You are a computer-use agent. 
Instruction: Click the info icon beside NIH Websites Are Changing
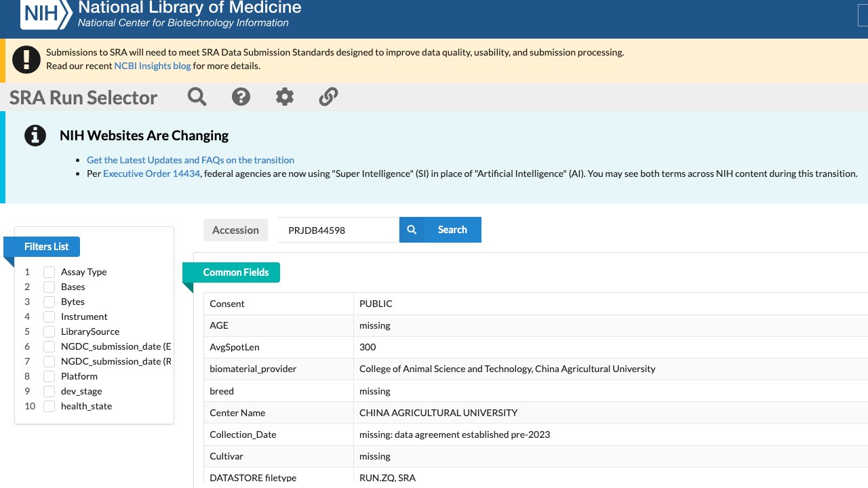[35, 136]
